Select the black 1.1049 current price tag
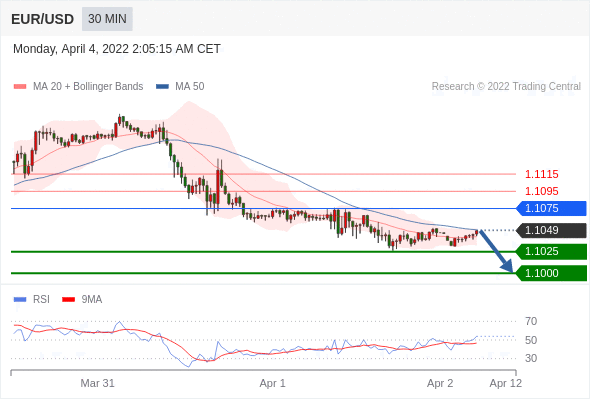This screenshot has width=590, height=400. (x=551, y=230)
